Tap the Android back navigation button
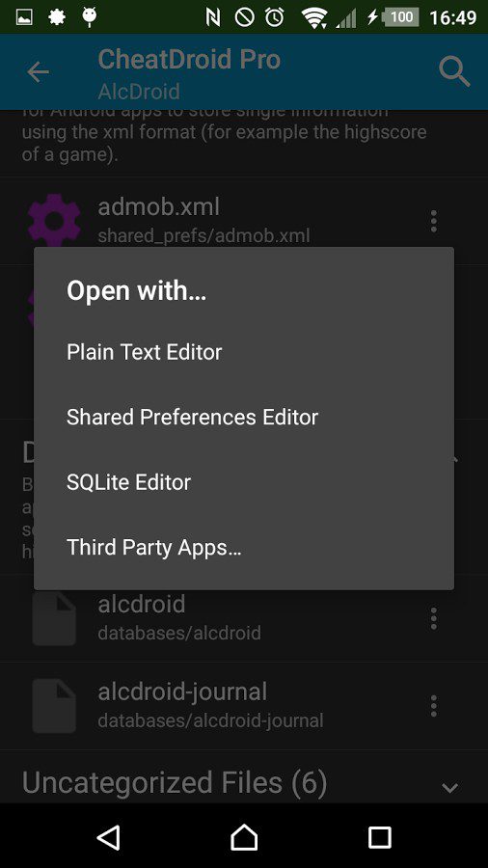 click(x=109, y=837)
